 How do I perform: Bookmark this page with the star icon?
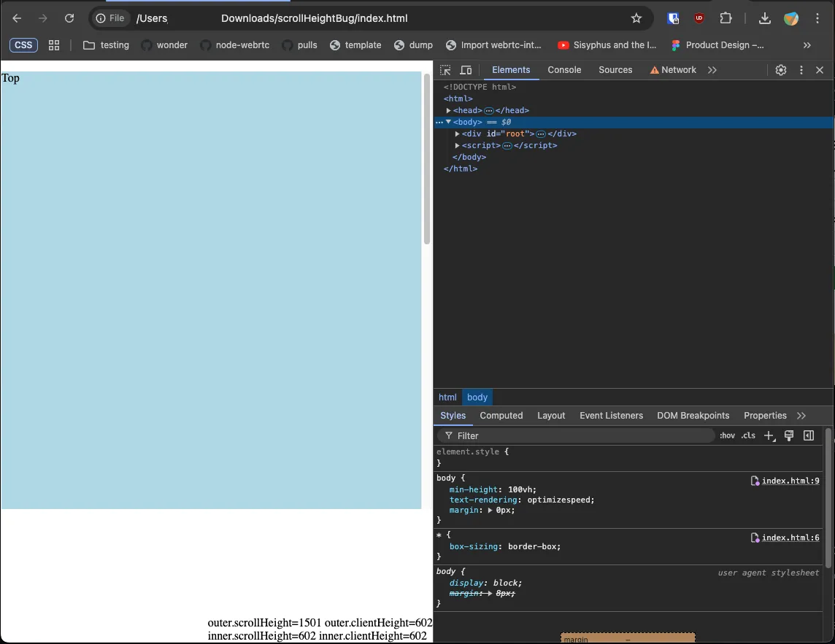coord(636,18)
